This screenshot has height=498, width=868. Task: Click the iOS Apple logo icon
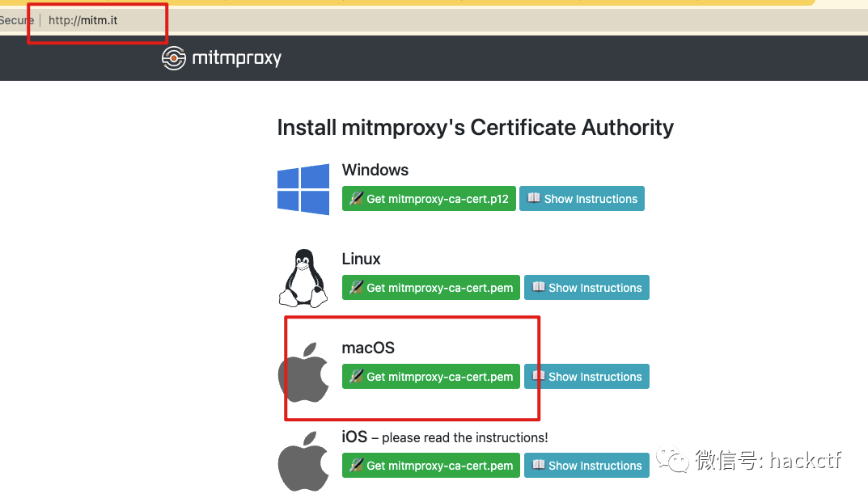tap(303, 462)
